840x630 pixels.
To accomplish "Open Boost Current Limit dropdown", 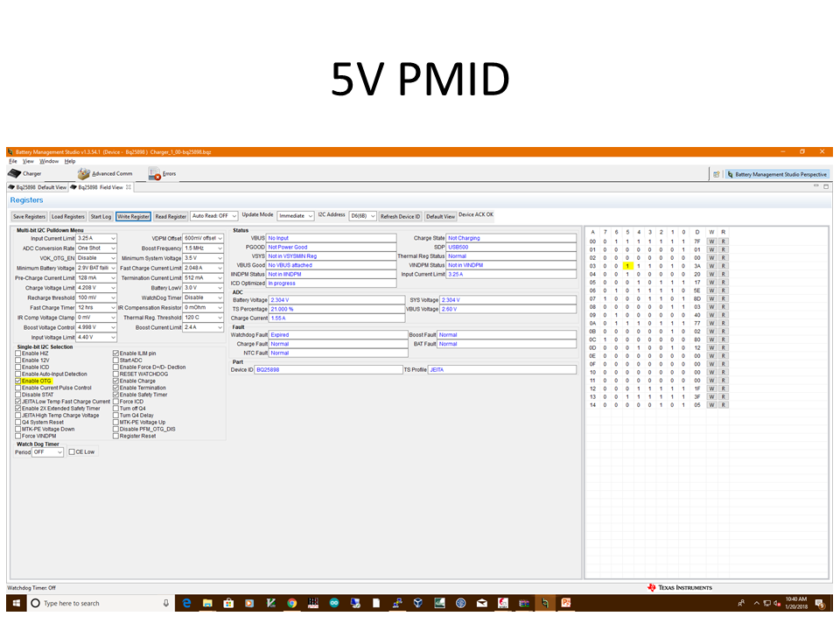I will pyautogui.click(x=220, y=328).
